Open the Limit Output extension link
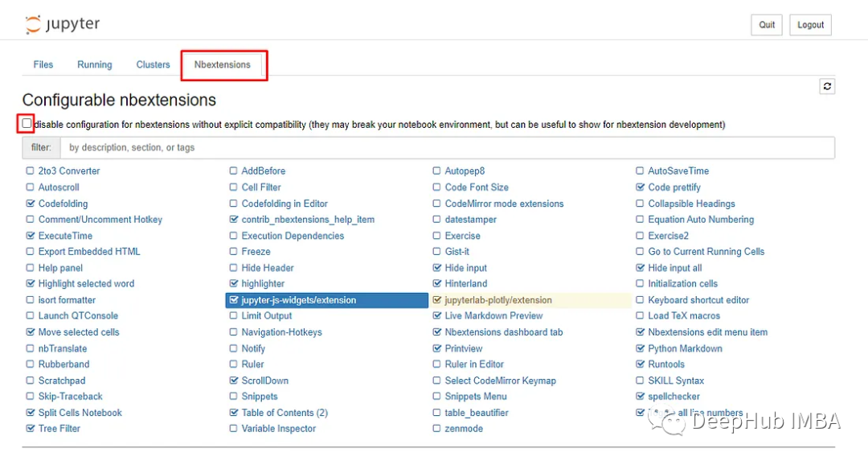 pyautogui.click(x=267, y=316)
